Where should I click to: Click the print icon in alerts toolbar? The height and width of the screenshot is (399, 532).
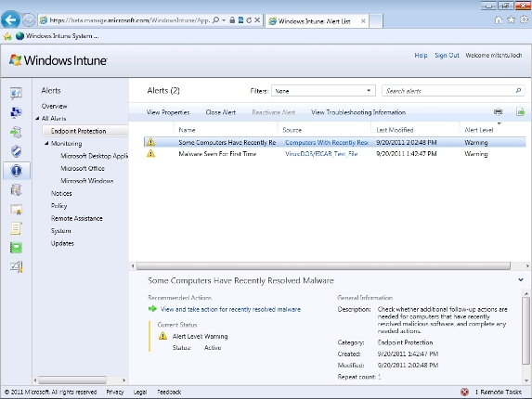click(498, 111)
